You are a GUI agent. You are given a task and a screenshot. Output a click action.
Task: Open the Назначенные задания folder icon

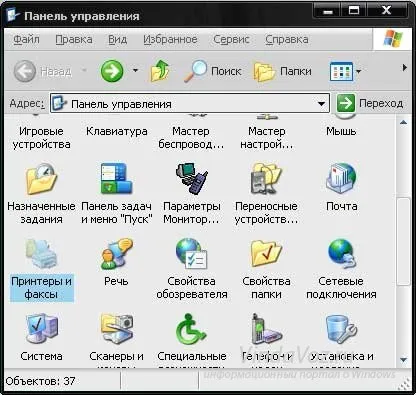pos(41,179)
